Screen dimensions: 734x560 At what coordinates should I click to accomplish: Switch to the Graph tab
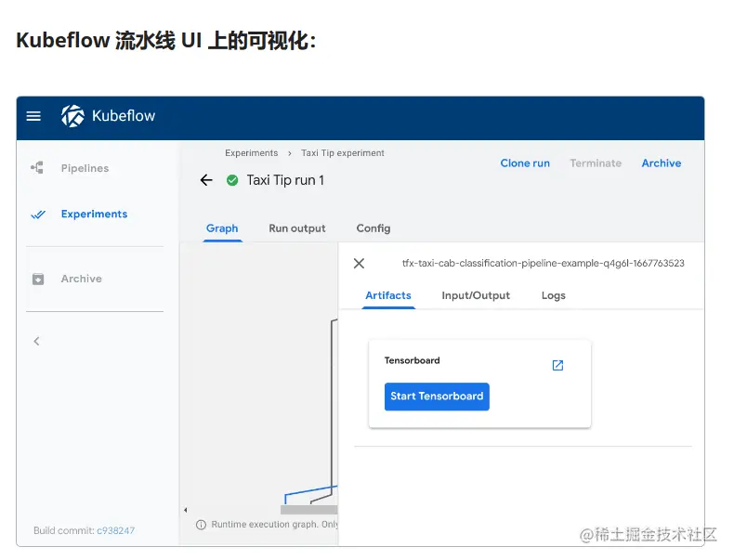222,228
